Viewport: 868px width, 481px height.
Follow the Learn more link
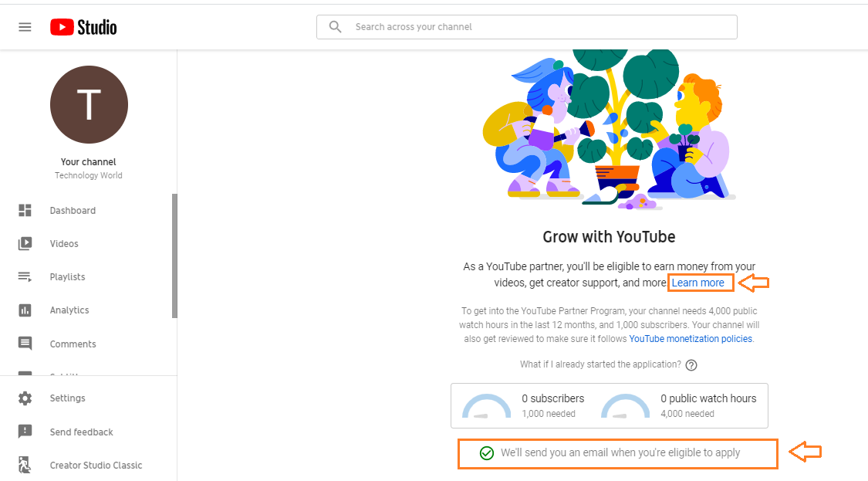click(x=697, y=283)
